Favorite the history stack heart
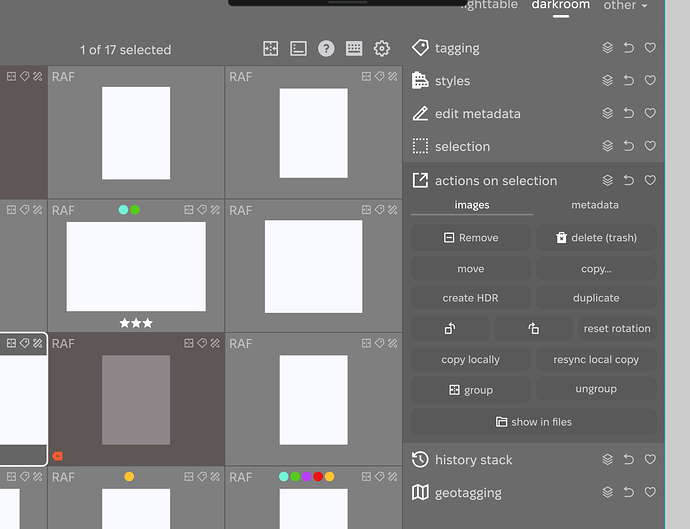The width and height of the screenshot is (690, 529). (x=650, y=459)
